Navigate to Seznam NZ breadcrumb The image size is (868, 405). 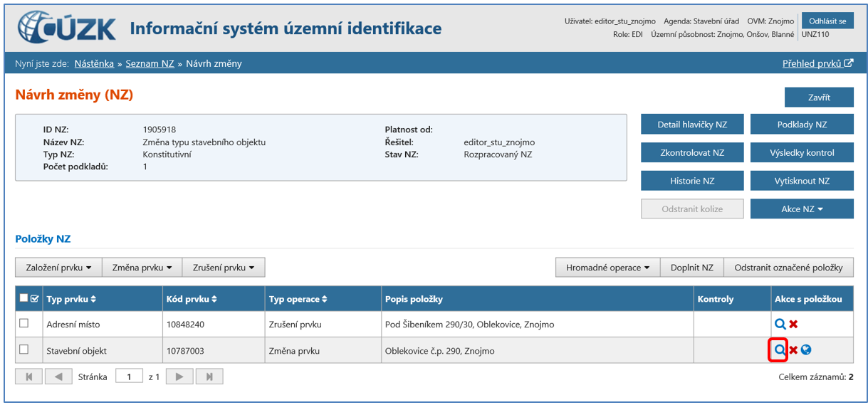click(x=150, y=63)
